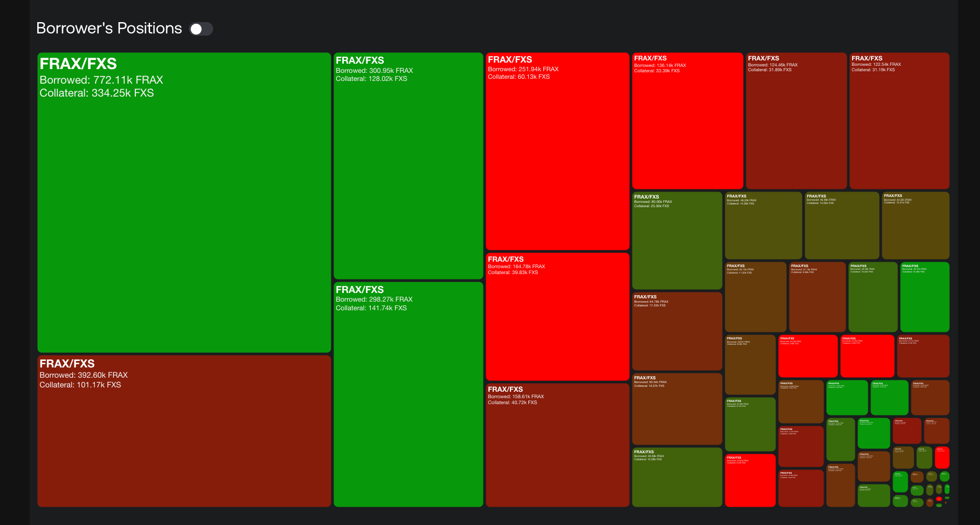Select position with 11.20k FXS collateral
The height and width of the screenshot is (525, 980).
[x=755, y=297]
